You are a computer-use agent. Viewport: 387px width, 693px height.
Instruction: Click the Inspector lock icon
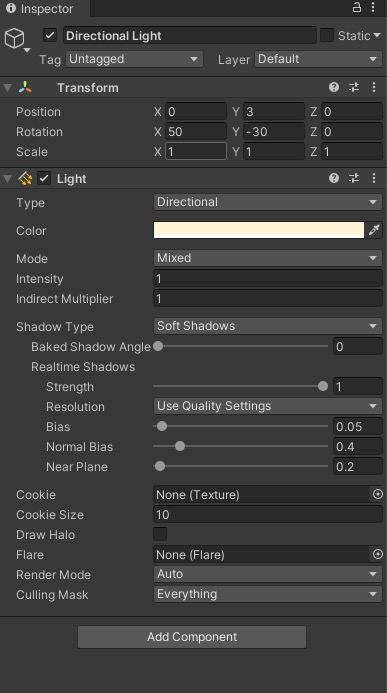pyautogui.click(x=357, y=8)
